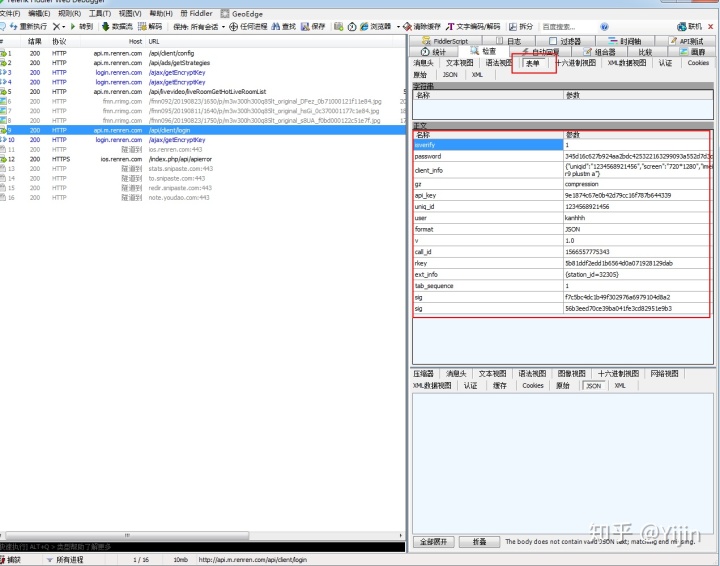Click the camera screenshot toolbar icon
The height and width of the screenshot is (566, 720).
pyautogui.click(x=338, y=27)
